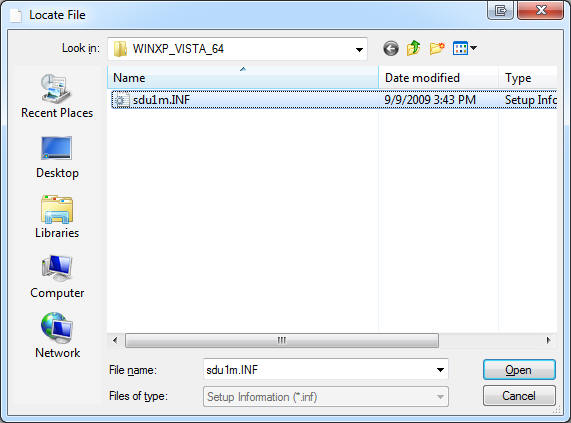
Task: Expand the File name dropdown arrow
Action: coord(440,370)
